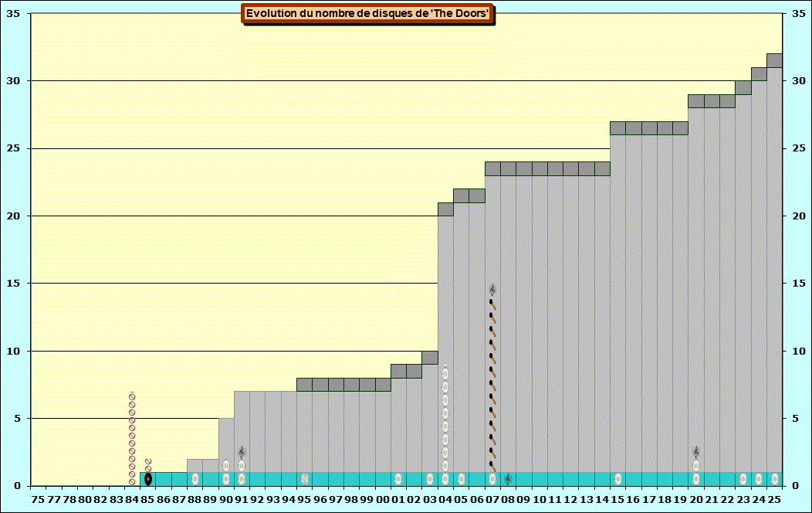This screenshot has width=812, height=513.
Task: Click the bottom microphone icon in the 07 column
Action: coord(492,467)
